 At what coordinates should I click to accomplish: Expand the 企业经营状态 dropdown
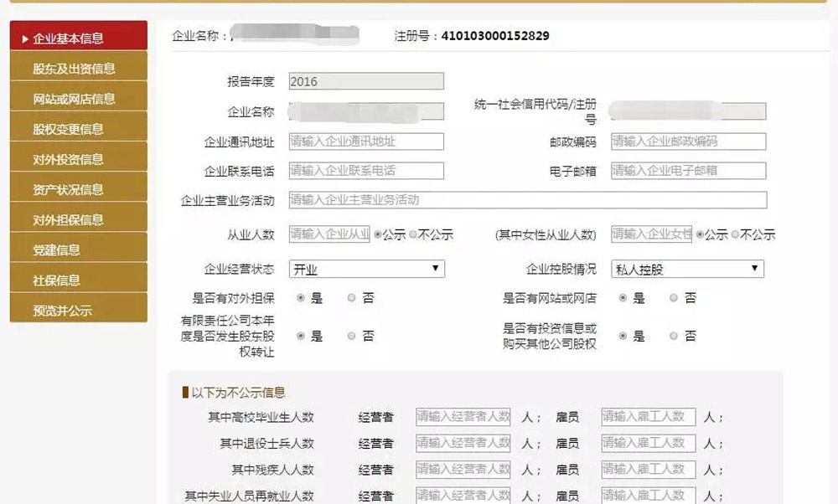[x=366, y=270]
